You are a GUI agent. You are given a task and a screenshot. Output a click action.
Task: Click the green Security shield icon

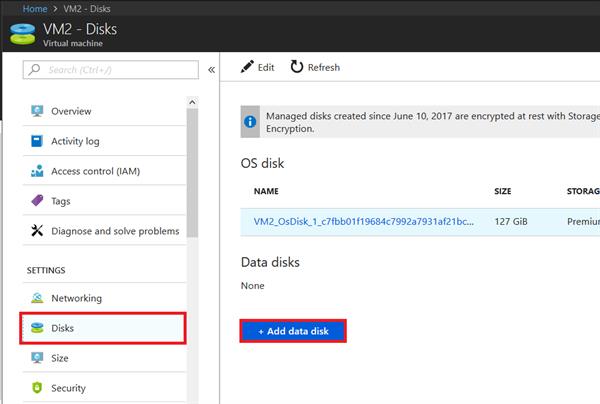[x=37, y=388]
